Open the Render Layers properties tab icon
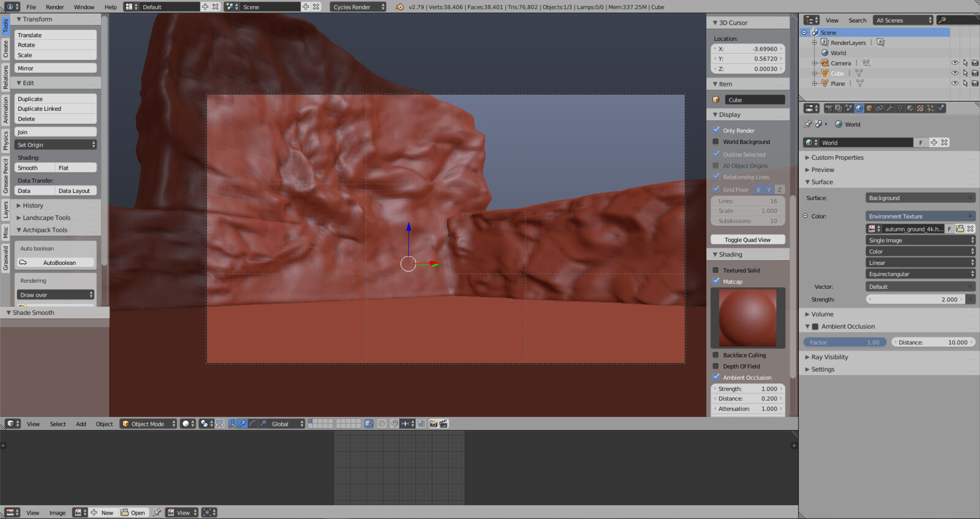The height and width of the screenshot is (519, 980). coord(839,108)
